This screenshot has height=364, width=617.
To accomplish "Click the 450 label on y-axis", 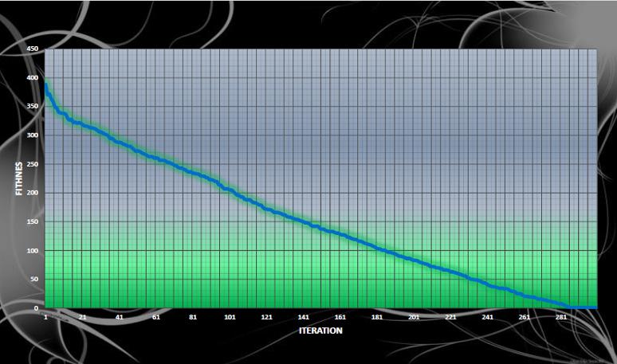I will (x=33, y=49).
